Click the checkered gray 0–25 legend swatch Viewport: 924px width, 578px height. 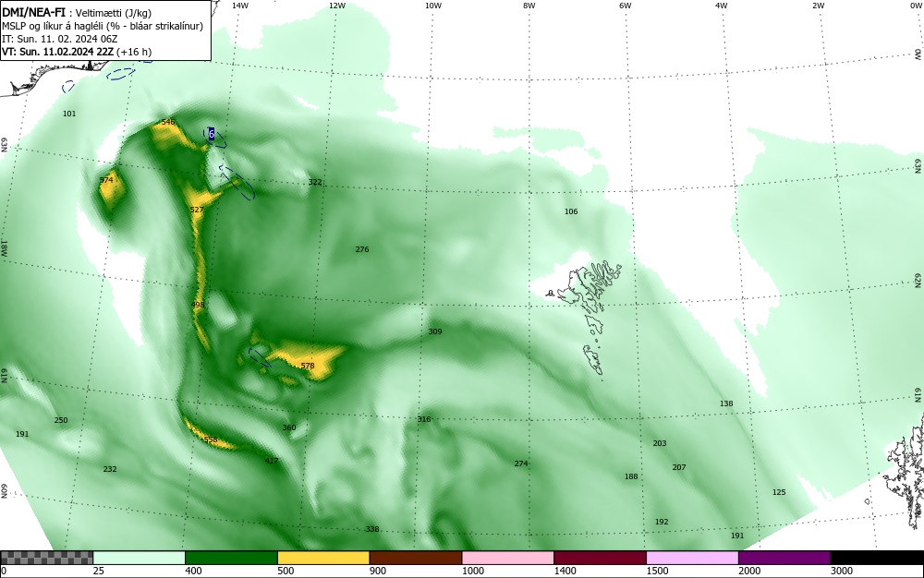46,558
